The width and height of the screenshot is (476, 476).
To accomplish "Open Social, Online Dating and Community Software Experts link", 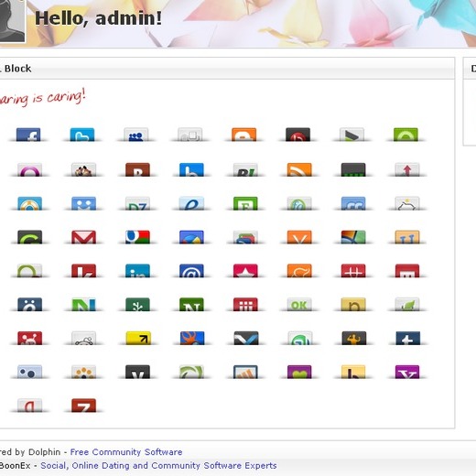I will pos(158,466).
